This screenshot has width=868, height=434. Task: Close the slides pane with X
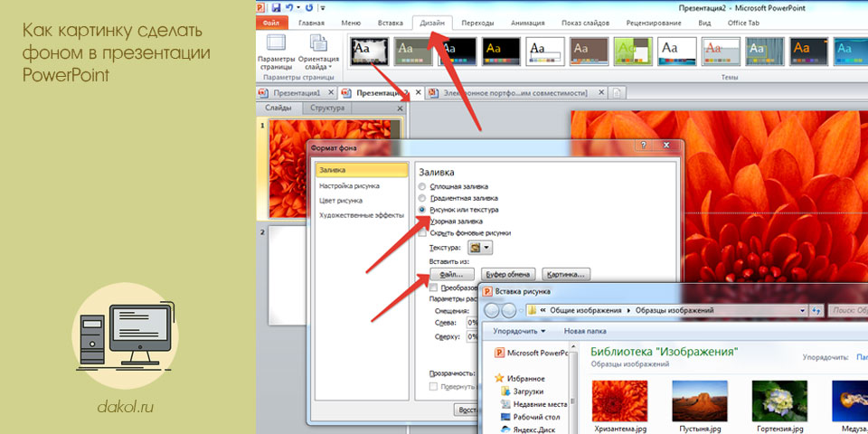pos(401,108)
